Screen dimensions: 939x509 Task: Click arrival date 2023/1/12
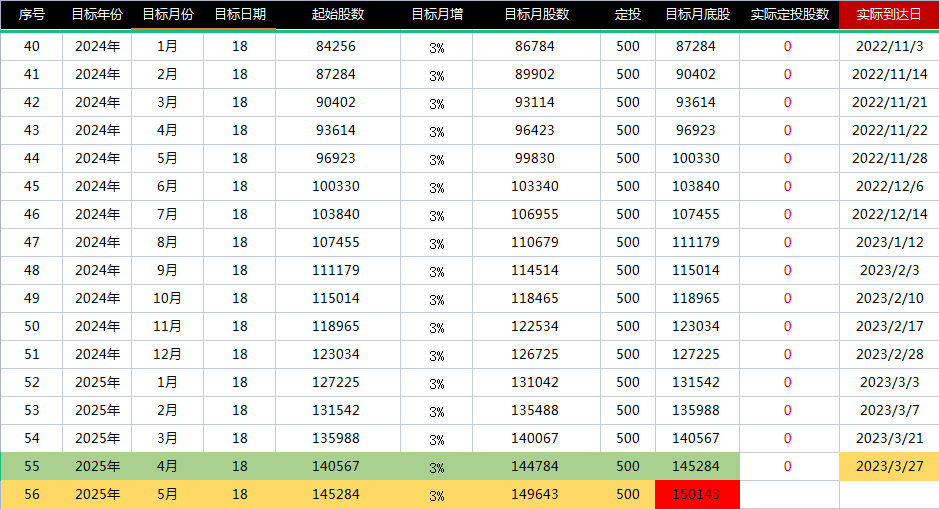point(889,242)
